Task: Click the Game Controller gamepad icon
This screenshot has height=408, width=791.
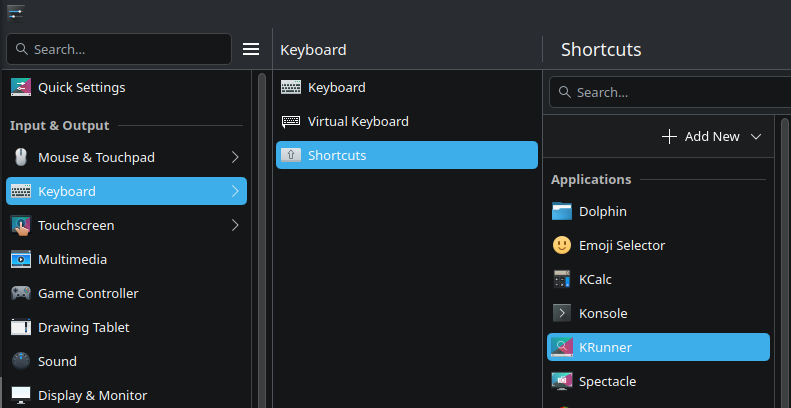Action: [21, 293]
